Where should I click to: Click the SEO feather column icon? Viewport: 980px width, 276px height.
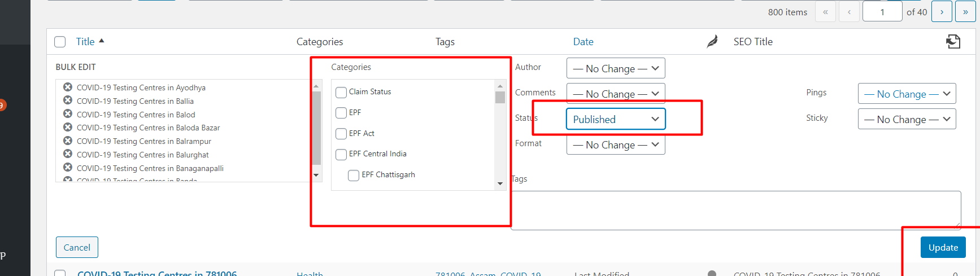click(712, 41)
